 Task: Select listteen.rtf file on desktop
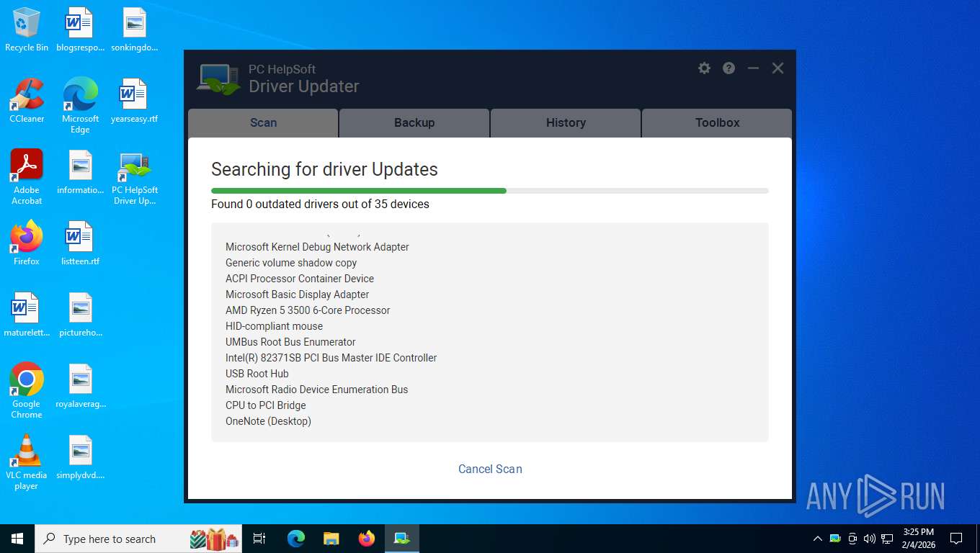(80, 243)
